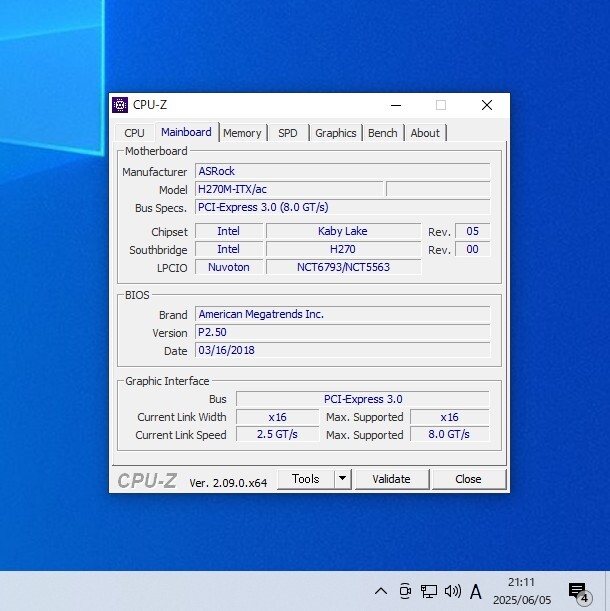Click Intel in the Southbridge row
The width and height of the screenshot is (610, 611).
229,249
